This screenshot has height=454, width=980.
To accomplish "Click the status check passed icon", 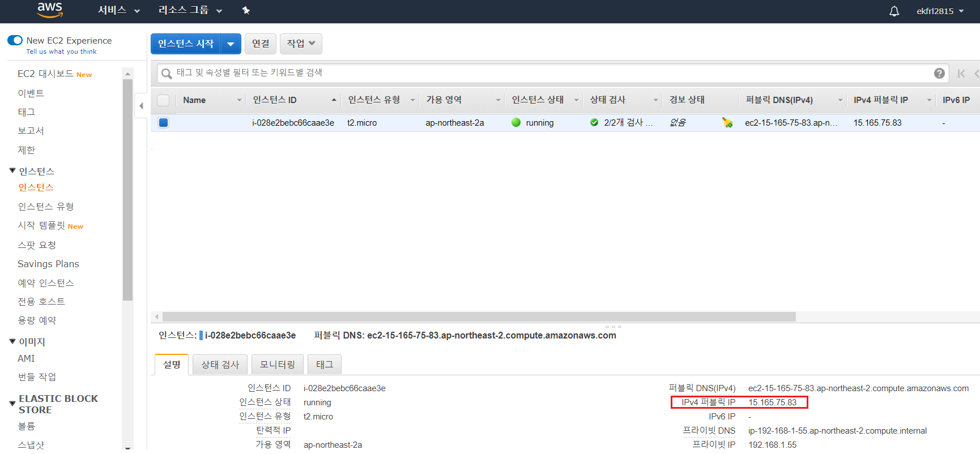I will [594, 122].
